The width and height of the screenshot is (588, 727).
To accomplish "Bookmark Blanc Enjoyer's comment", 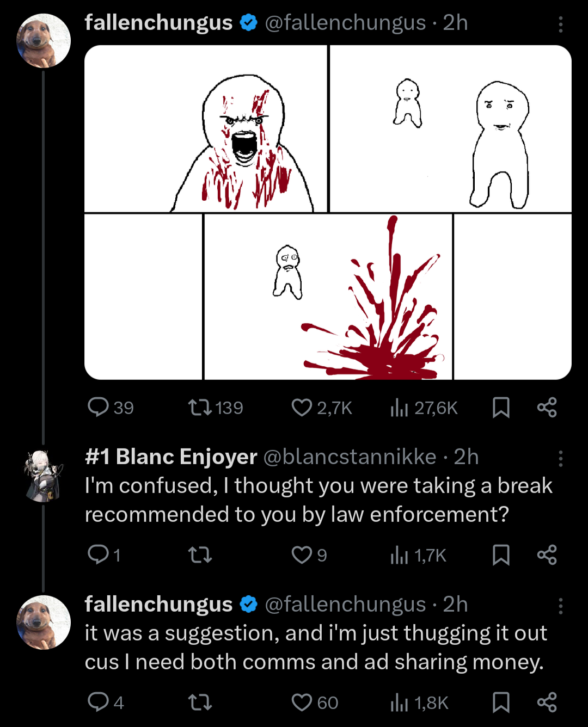I will 501,555.
